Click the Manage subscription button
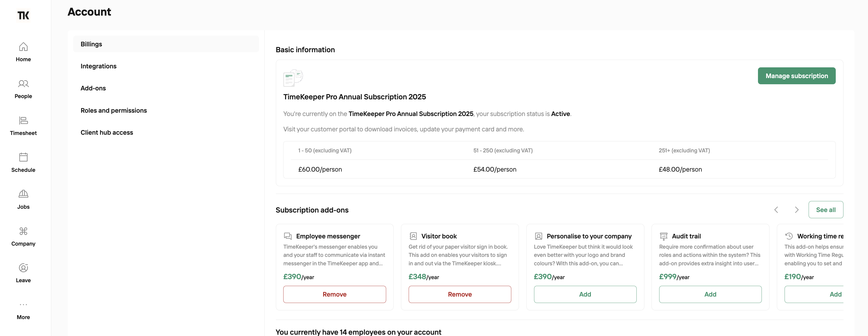This screenshot has height=336, width=868. point(797,76)
